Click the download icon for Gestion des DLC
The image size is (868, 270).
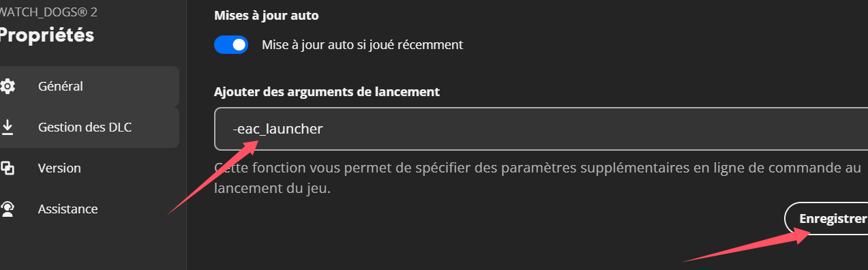7,127
